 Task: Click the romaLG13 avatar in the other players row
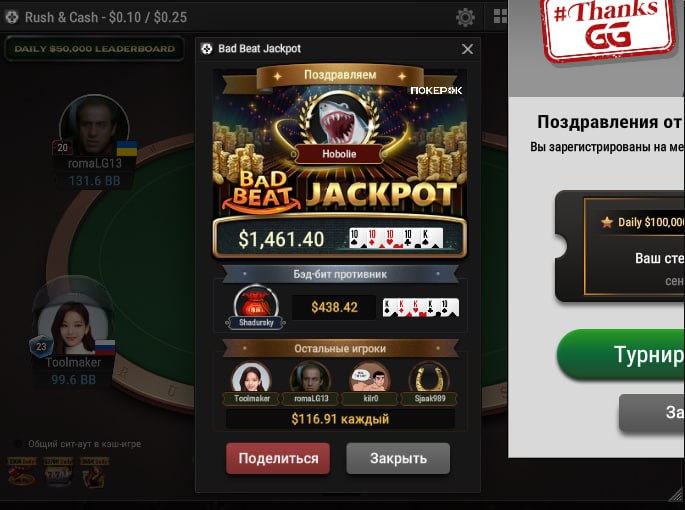coord(310,377)
